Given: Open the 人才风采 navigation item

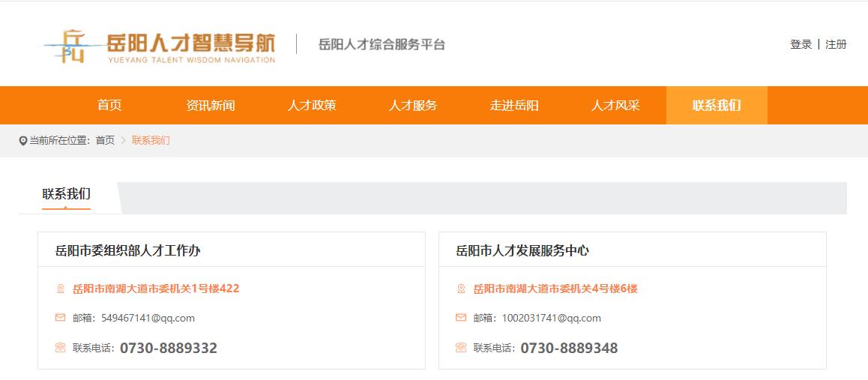Looking at the screenshot, I should pyautogui.click(x=615, y=105).
